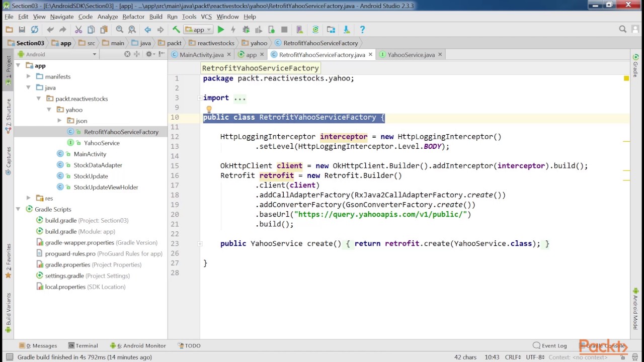Close the app editor tab
This screenshot has height=362, width=644.
263,54
